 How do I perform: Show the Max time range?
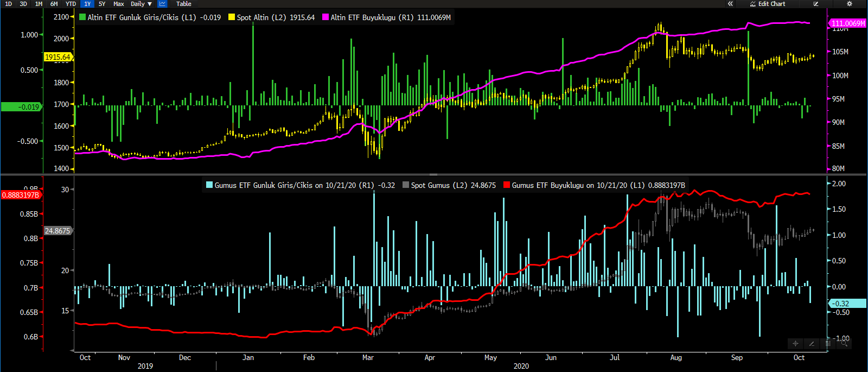(119, 4)
